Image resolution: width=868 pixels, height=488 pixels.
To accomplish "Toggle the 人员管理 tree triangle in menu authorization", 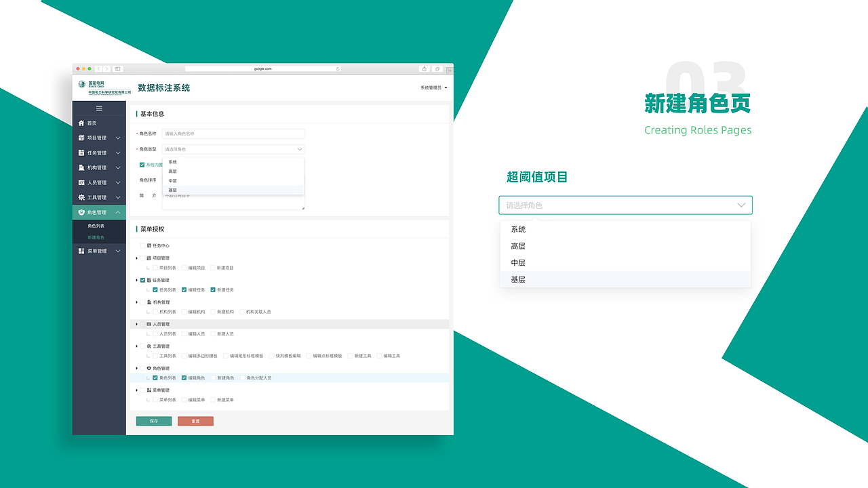I will click(x=136, y=324).
